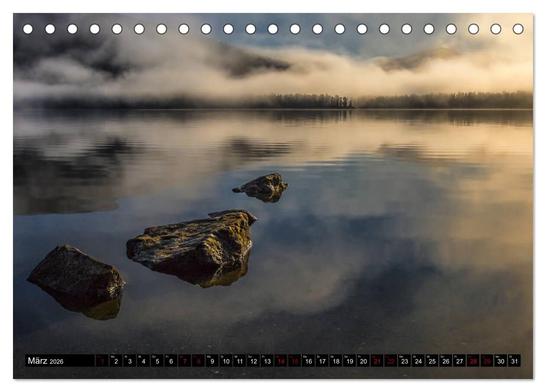Click date 27 in the calendar row
The image size is (546, 392).
click(x=459, y=361)
